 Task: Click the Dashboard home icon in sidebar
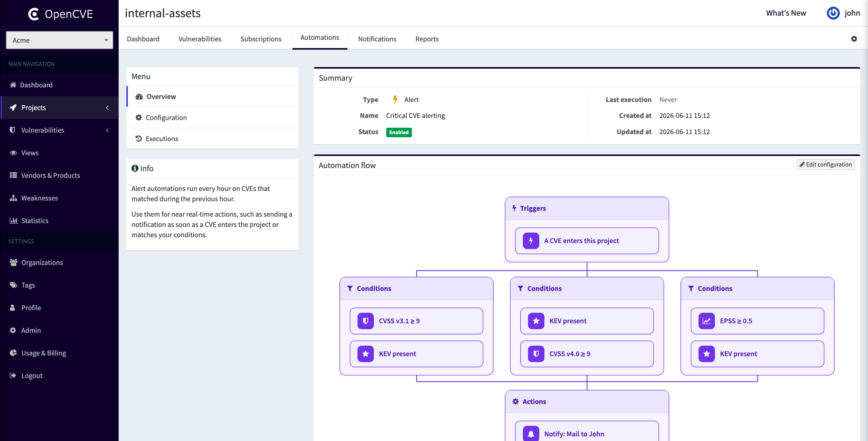coord(13,85)
